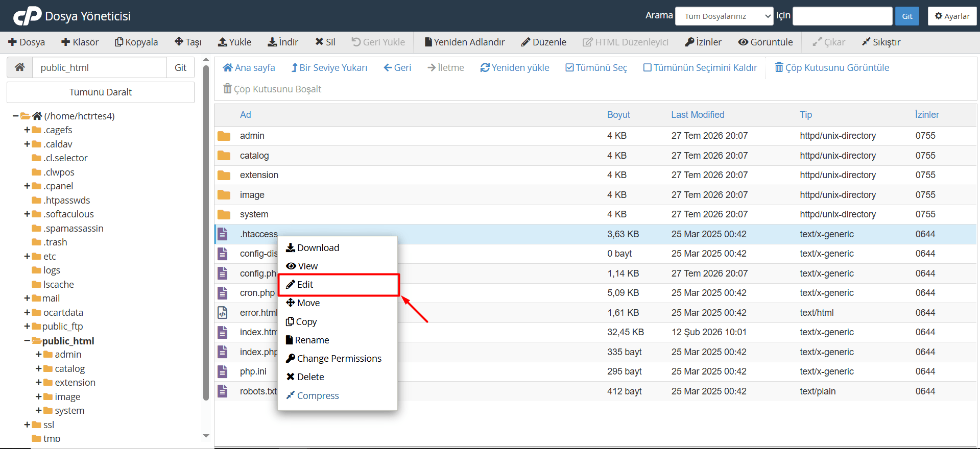Select the lscache folder in tree
Screen dimensions: 980x449
[x=58, y=284]
